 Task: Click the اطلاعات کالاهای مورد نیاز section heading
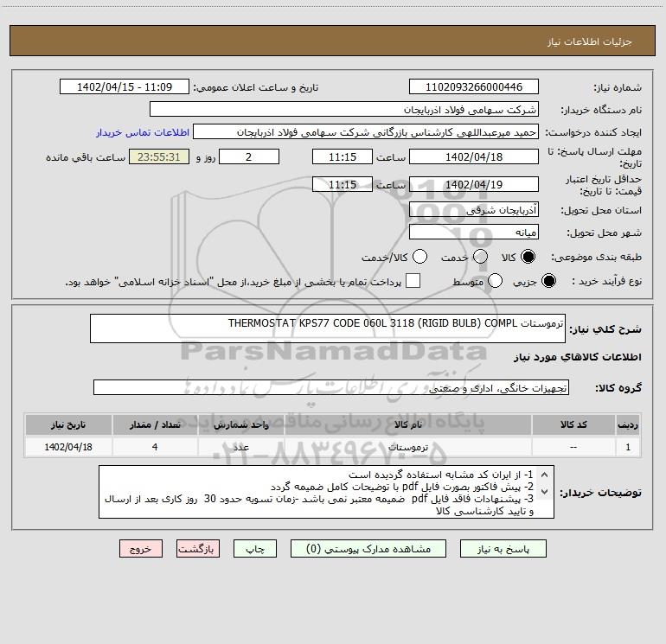[578, 357]
